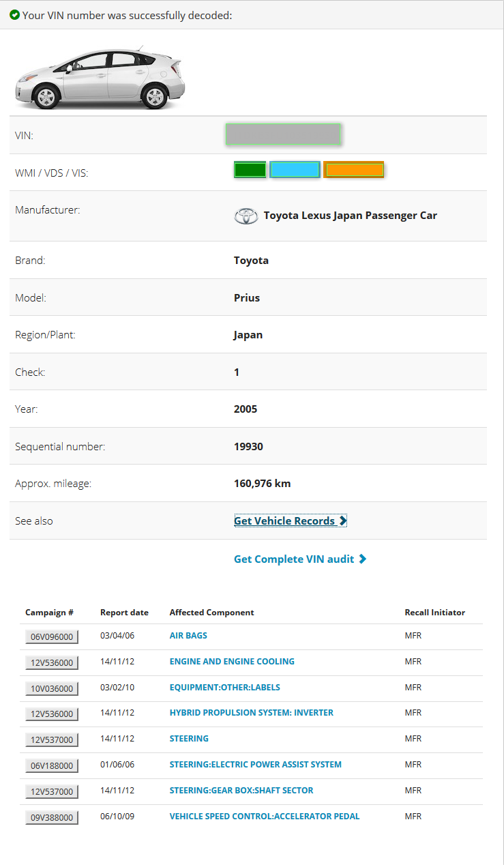504x865 pixels.
Task: Click campaign button 06V096000
Action: click(52, 636)
